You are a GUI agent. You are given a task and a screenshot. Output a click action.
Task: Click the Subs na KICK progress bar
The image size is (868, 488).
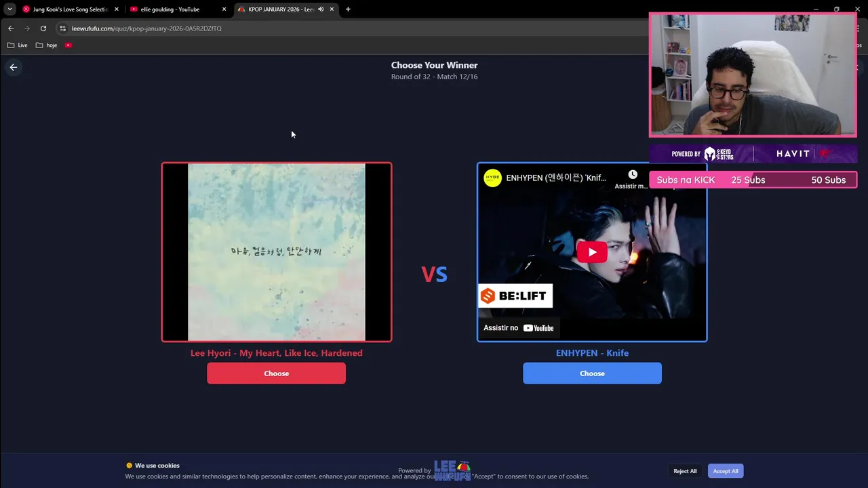[x=753, y=180]
